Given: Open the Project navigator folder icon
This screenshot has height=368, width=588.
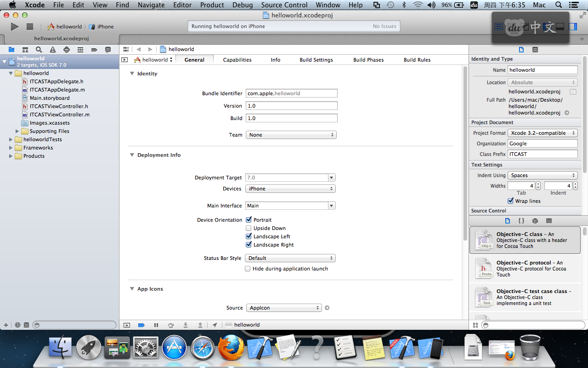Looking at the screenshot, I should [11, 50].
